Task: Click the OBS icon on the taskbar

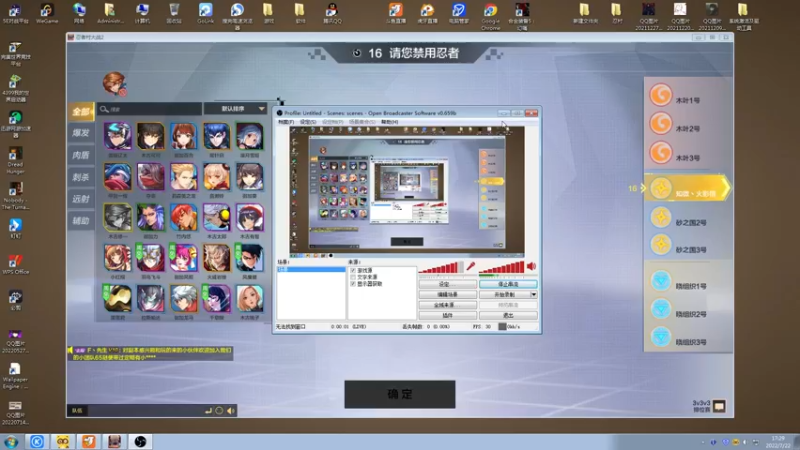Action: click(140, 441)
